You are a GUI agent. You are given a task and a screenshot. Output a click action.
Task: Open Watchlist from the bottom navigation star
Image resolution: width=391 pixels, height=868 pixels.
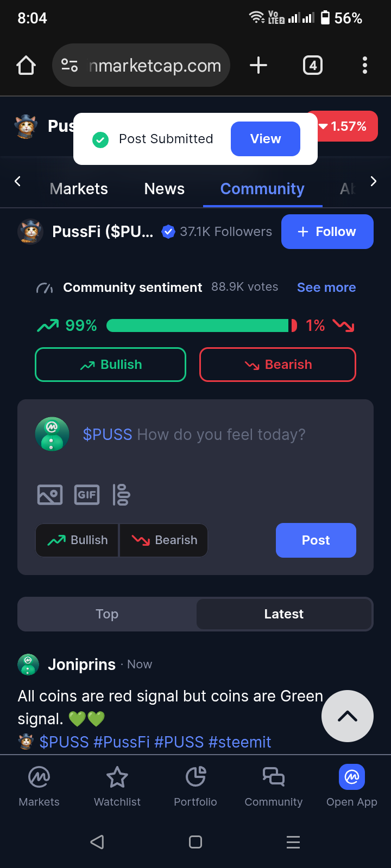point(117,787)
